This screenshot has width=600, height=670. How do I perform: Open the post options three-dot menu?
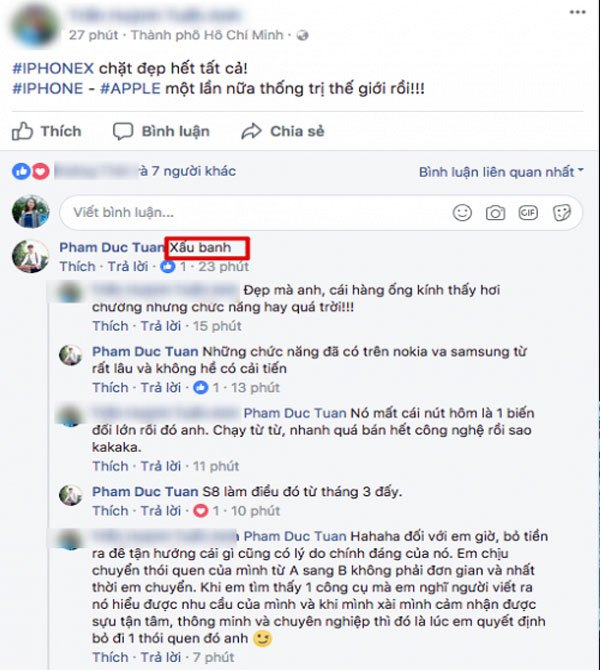(x=577, y=12)
